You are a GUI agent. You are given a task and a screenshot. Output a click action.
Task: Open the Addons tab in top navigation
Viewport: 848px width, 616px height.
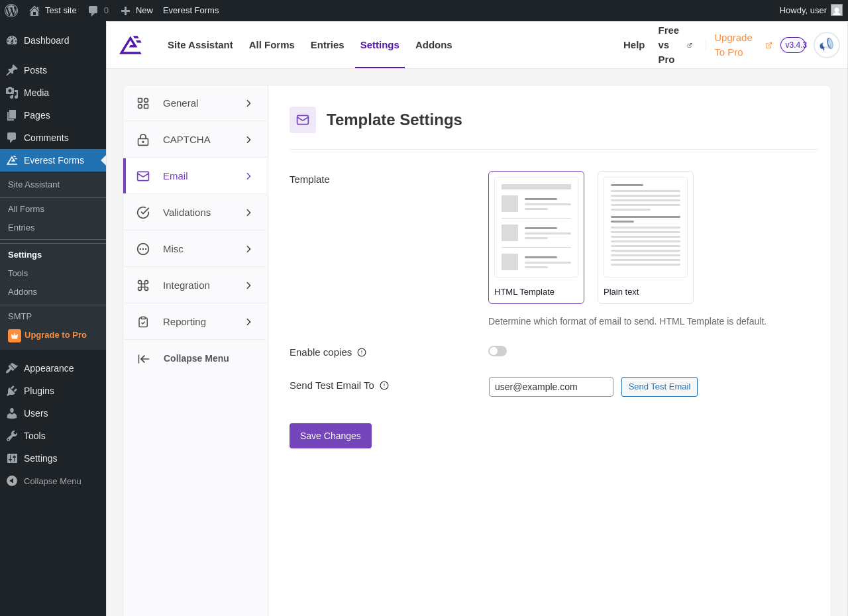434,45
